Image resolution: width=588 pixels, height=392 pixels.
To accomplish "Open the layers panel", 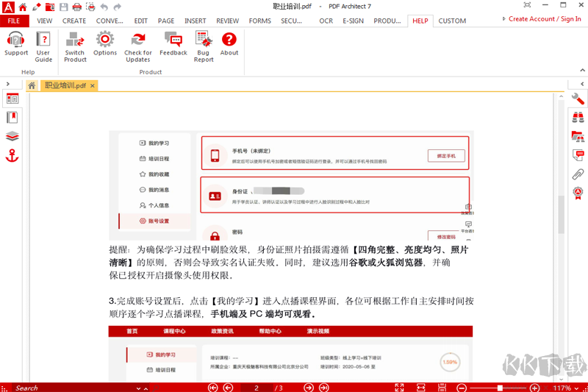I will [12, 136].
